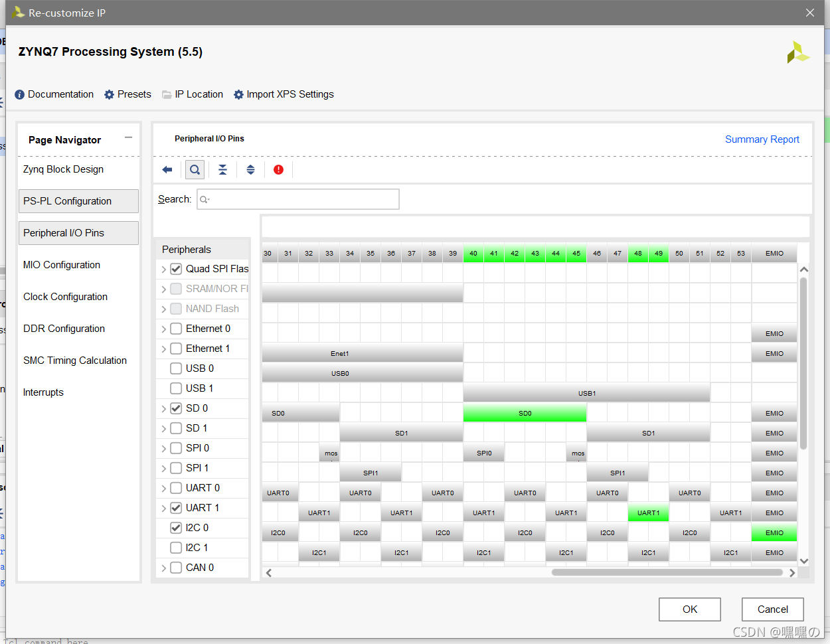
Task: Check the USB 0 checkbox
Action: tap(176, 368)
